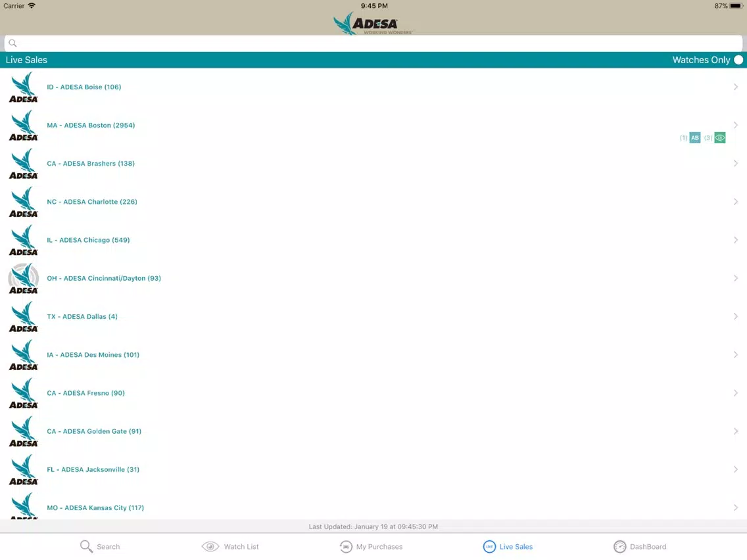
Task: Click the AB badge on ADESA Boston row
Action: pos(695,137)
